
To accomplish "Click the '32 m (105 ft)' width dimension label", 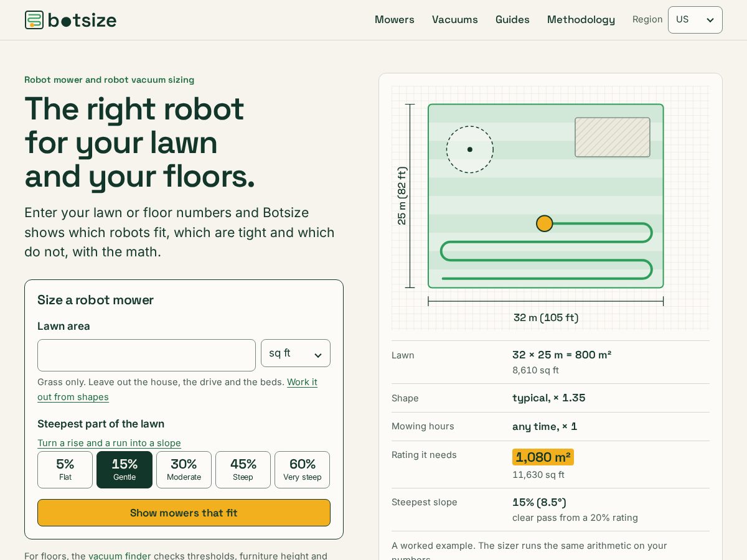I will pos(546,318).
